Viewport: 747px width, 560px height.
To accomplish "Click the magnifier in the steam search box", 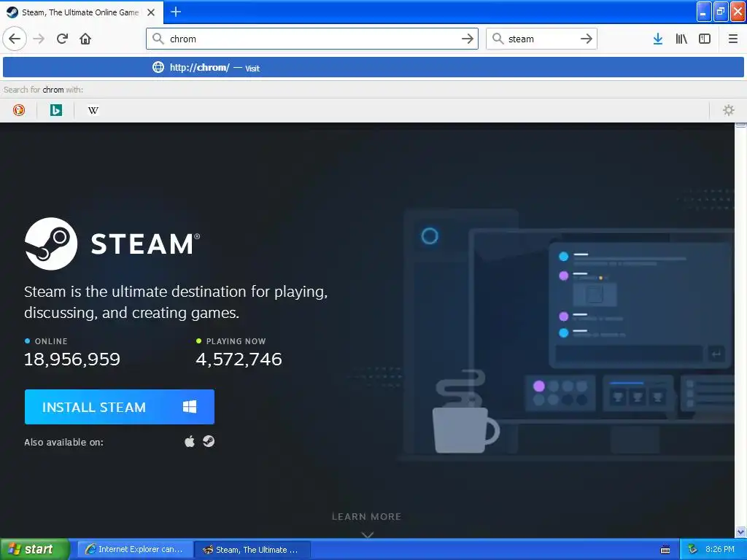I will coord(498,39).
